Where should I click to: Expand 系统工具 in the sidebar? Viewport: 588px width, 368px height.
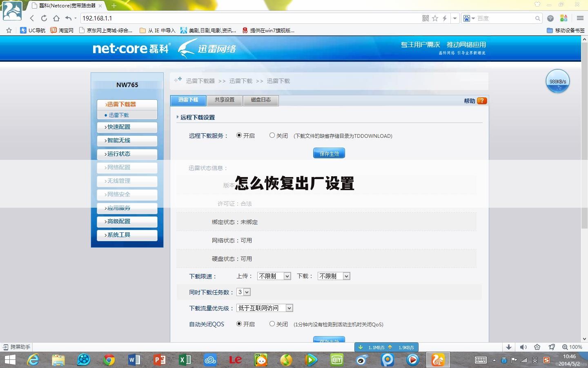(x=127, y=235)
